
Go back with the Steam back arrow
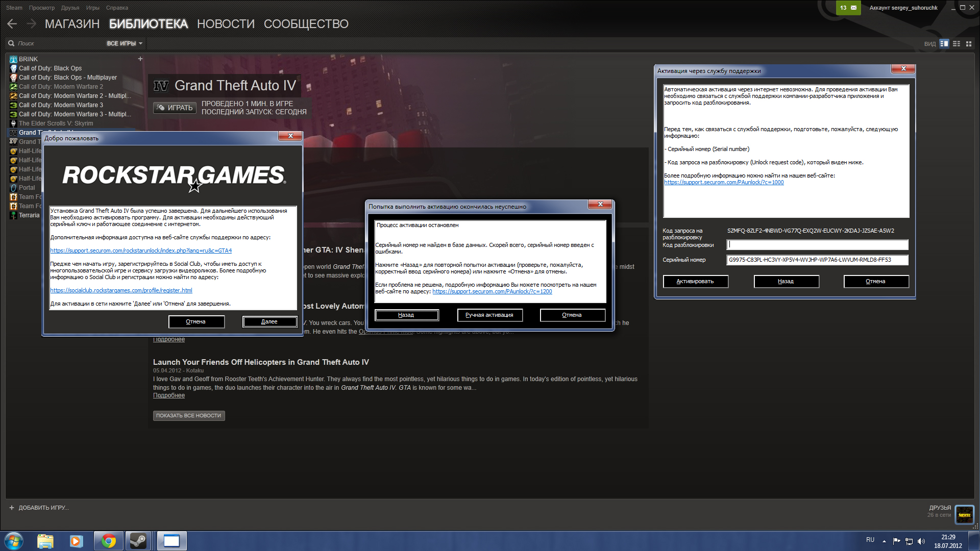pos(12,24)
